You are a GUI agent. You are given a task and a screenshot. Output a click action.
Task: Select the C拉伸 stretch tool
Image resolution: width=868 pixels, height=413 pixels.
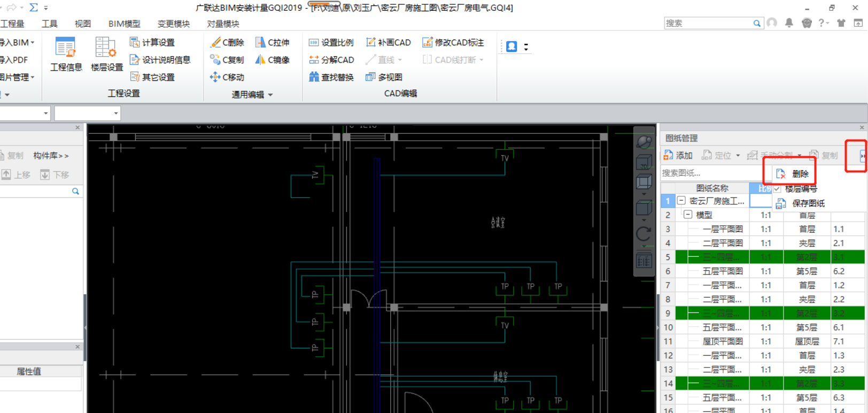(x=272, y=42)
